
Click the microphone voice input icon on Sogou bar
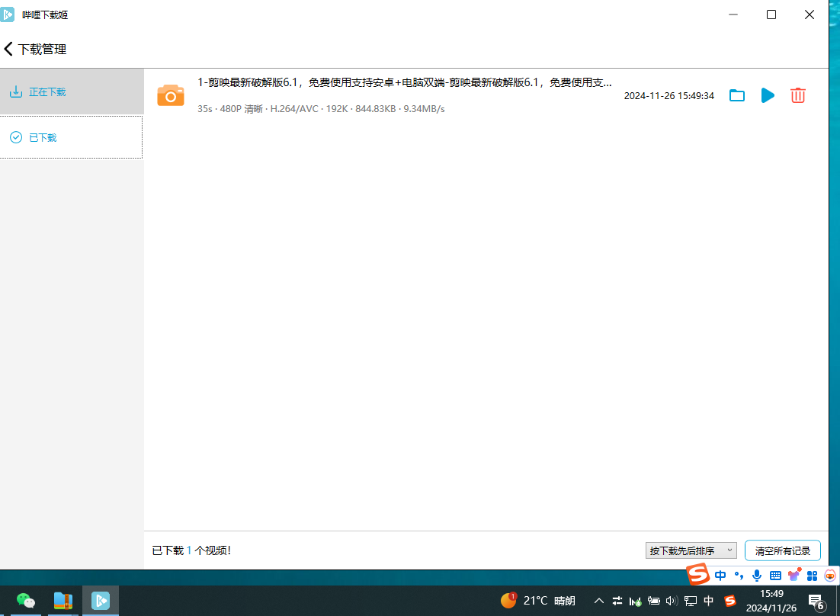(x=757, y=576)
